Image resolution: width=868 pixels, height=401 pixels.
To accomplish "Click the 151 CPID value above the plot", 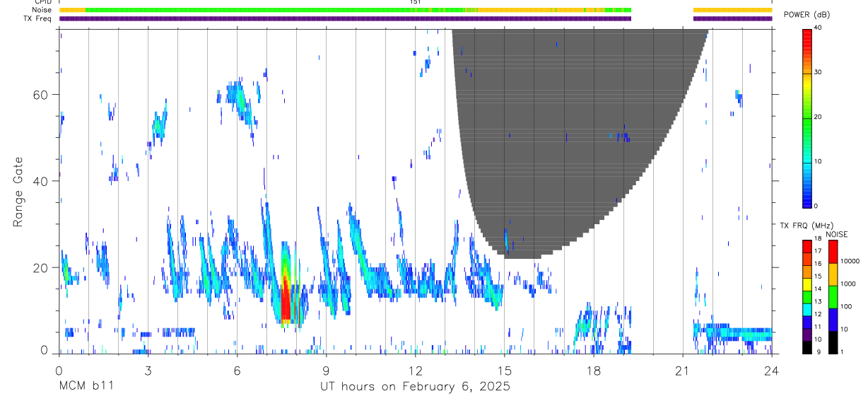I will click(x=416, y=2).
